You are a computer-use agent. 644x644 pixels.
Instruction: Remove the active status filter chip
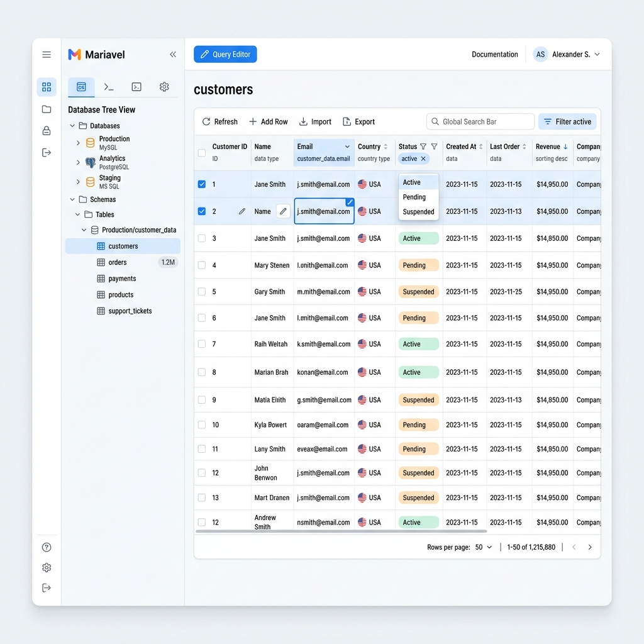click(x=423, y=159)
